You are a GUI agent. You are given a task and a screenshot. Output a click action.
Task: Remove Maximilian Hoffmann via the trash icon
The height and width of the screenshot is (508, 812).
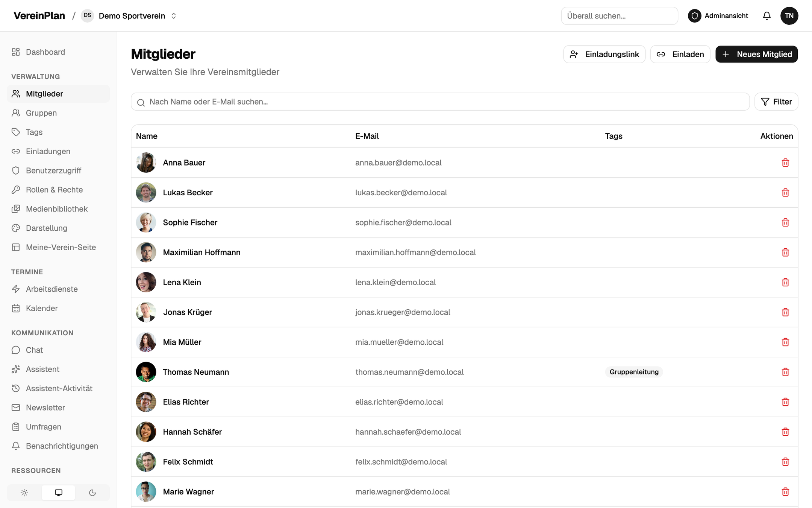tap(785, 252)
